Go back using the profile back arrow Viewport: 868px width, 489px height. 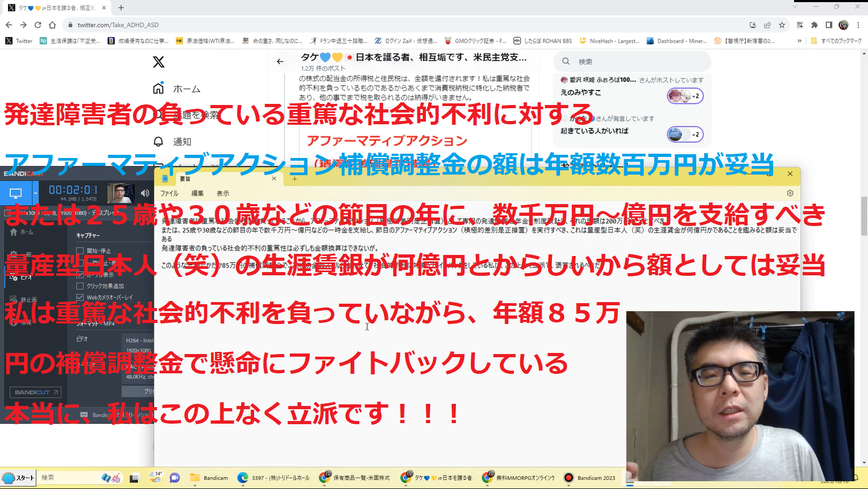click(x=280, y=62)
